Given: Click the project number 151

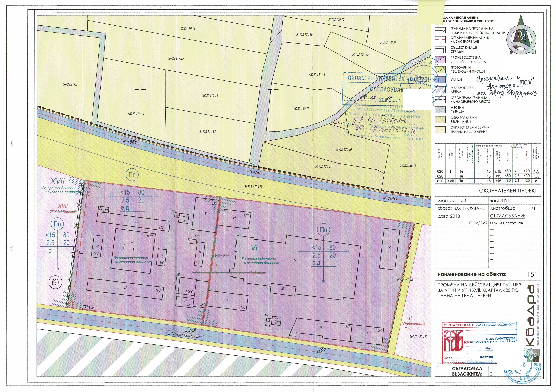Looking at the screenshot, I should click(x=532, y=274).
